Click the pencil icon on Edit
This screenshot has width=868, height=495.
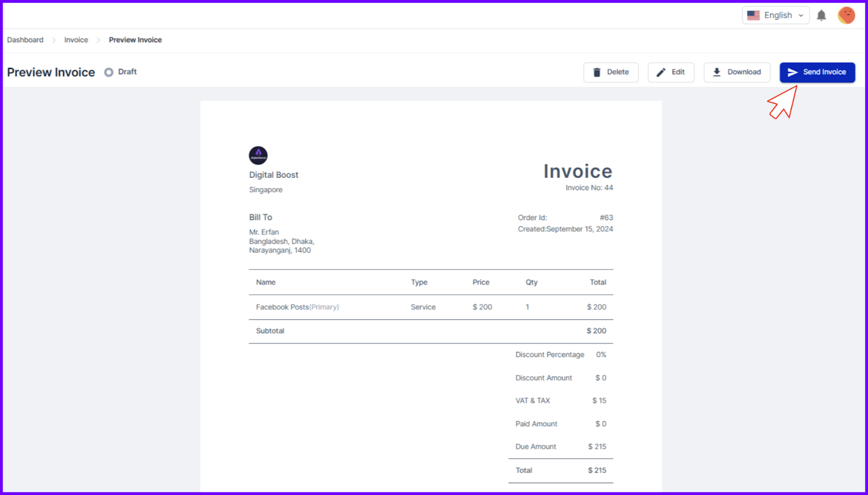tap(661, 72)
